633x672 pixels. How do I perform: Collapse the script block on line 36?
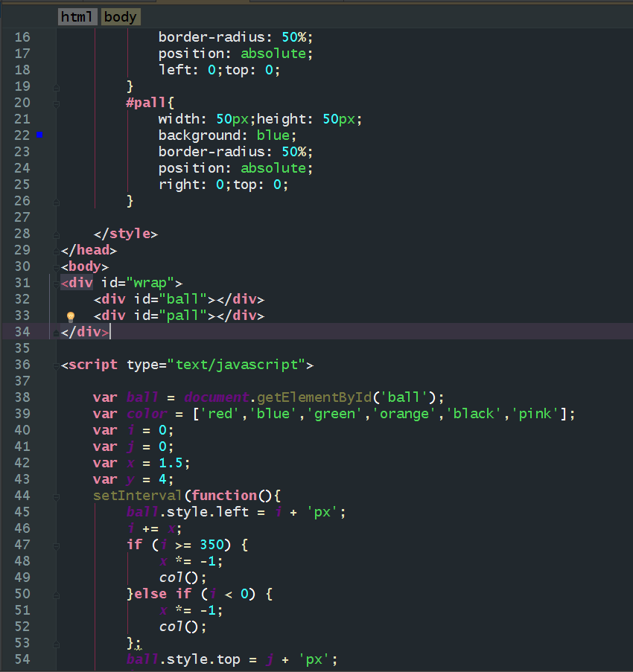(x=56, y=366)
